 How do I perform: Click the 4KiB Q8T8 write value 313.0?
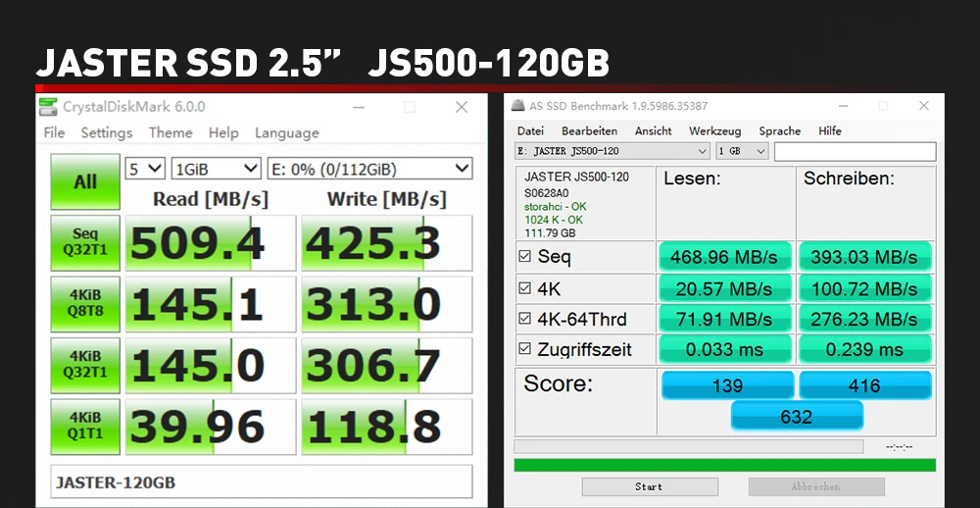(387, 304)
